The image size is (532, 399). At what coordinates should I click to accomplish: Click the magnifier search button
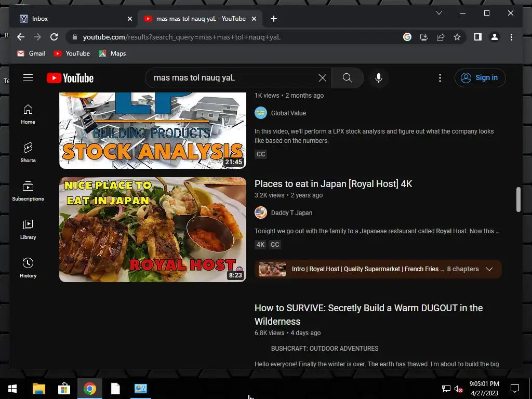(347, 78)
